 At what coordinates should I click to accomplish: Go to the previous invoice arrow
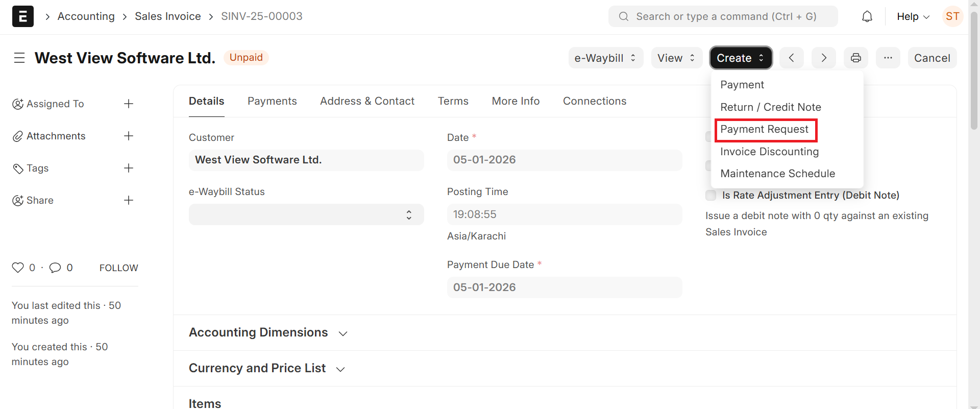(x=791, y=58)
